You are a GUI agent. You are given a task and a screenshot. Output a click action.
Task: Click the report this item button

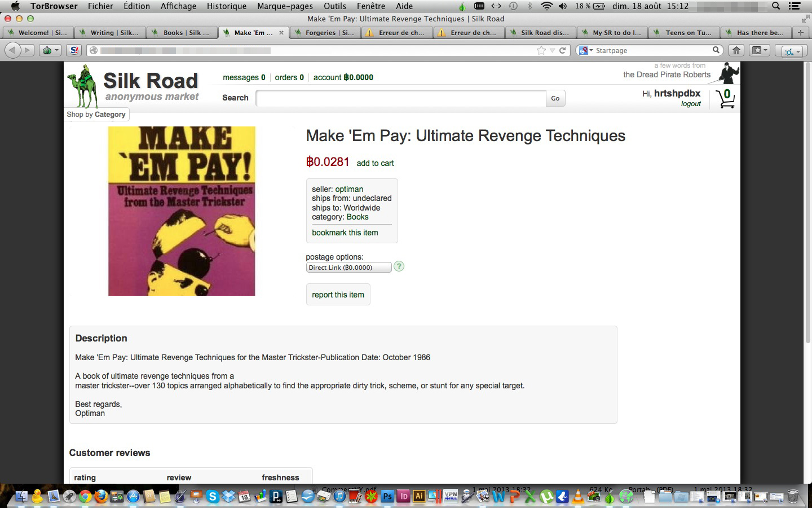pyautogui.click(x=338, y=295)
